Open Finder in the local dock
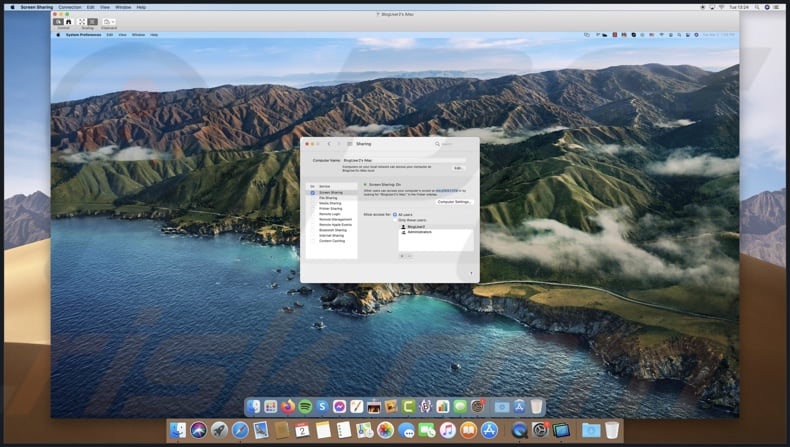Viewport: 790px width, 447px height. point(178,430)
